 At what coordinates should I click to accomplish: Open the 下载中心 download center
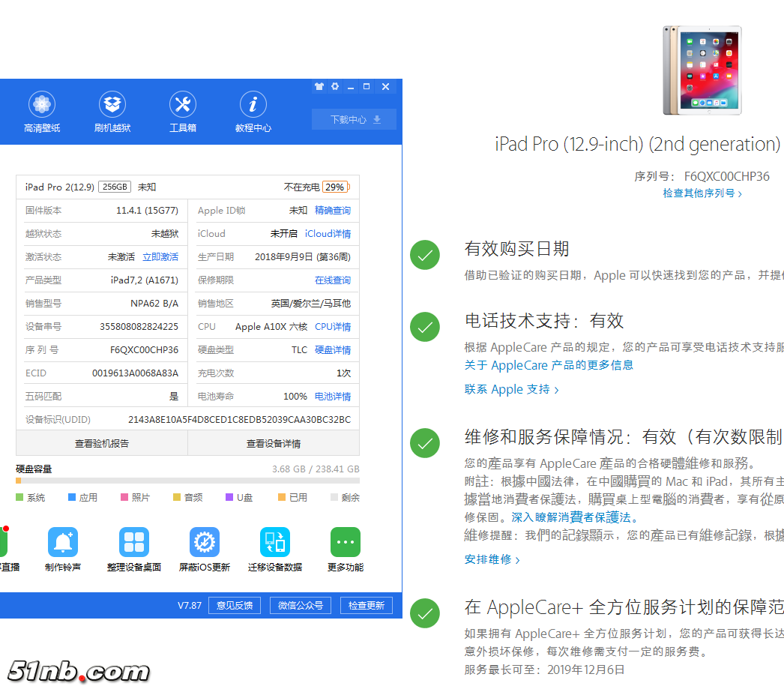tap(354, 119)
